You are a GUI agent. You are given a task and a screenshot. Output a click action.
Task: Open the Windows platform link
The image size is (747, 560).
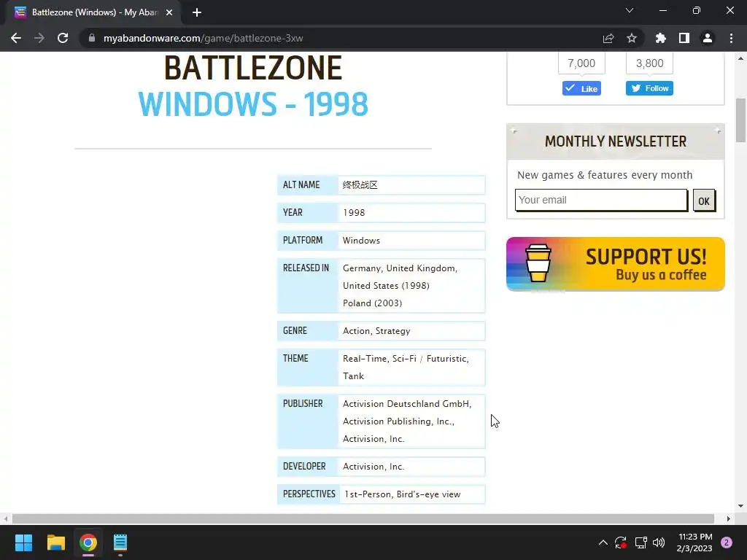(362, 241)
